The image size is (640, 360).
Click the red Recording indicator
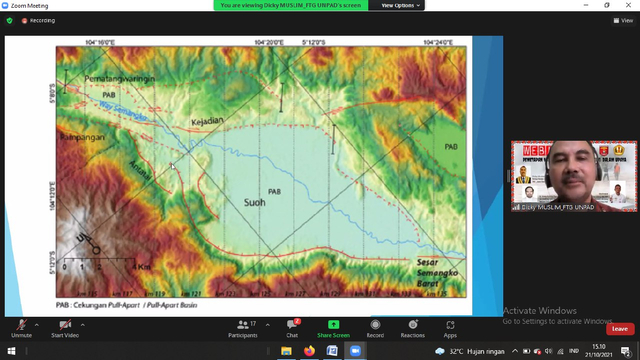click(38, 20)
